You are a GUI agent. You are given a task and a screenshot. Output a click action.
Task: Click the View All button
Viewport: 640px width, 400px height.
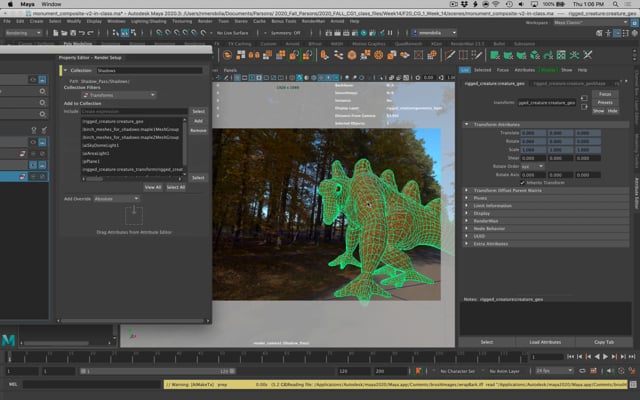point(153,187)
